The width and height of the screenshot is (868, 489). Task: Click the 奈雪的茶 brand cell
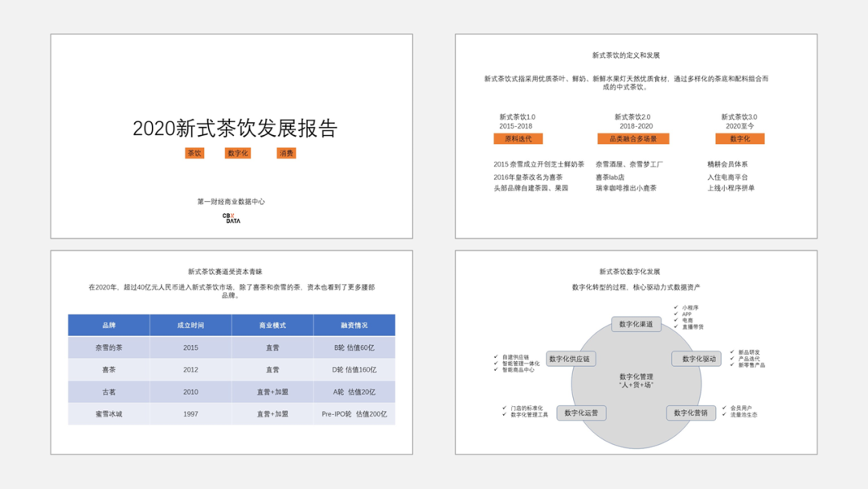[109, 347]
